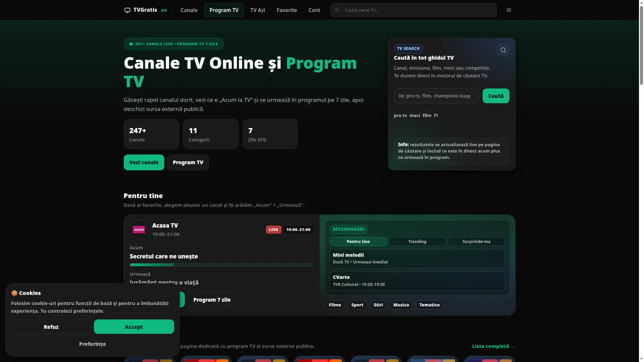
Task: Click the Muzica category chip
Action: tap(401, 305)
